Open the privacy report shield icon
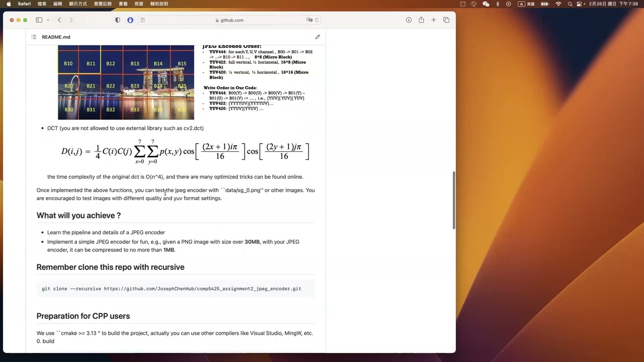 [118, 20]
